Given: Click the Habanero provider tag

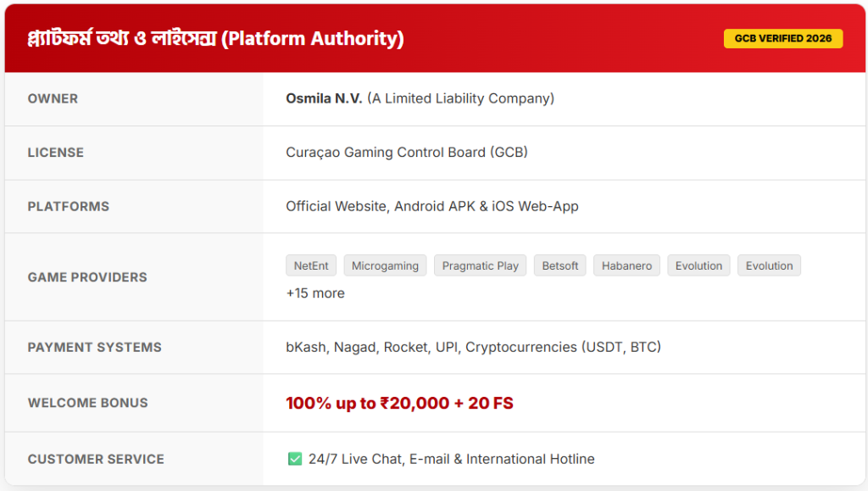Looking at the screenshot, I should (626, 265).
